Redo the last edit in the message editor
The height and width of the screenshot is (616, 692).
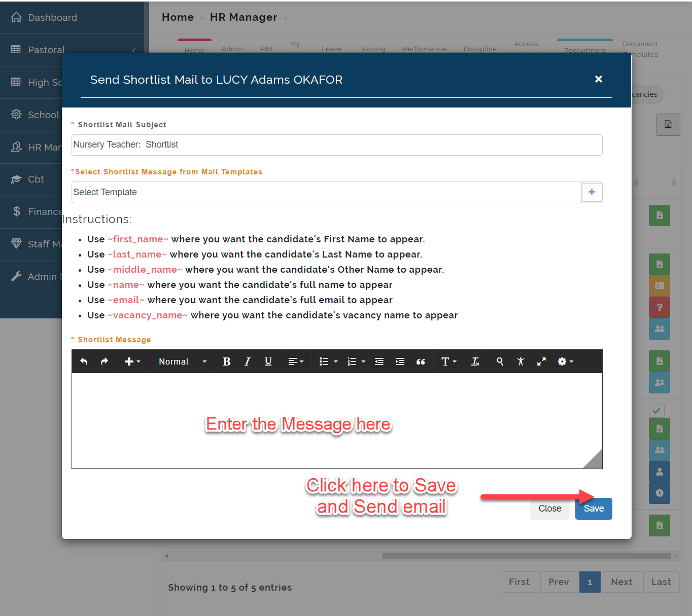tap(105, 361)
